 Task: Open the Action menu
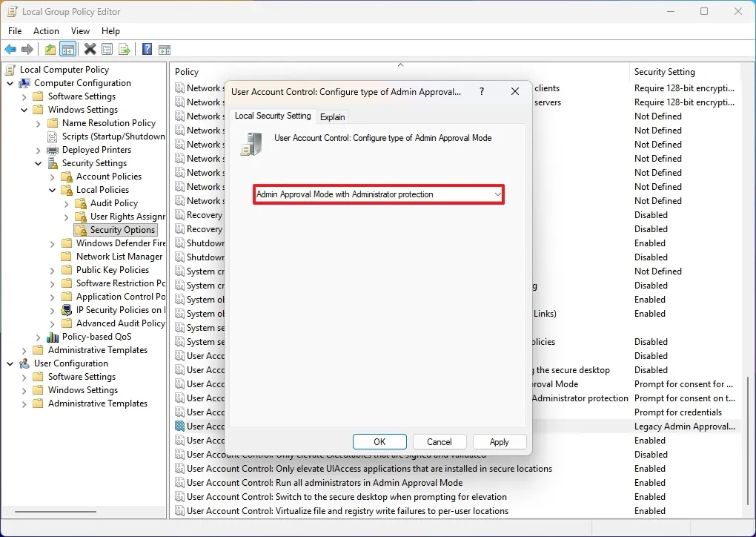click(46, 31)
